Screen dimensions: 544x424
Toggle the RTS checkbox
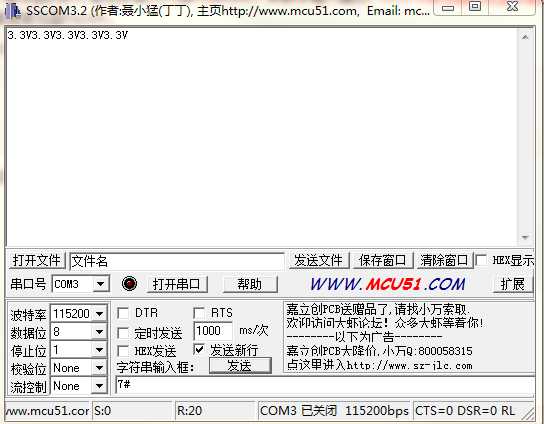click(x=199, y=313)
